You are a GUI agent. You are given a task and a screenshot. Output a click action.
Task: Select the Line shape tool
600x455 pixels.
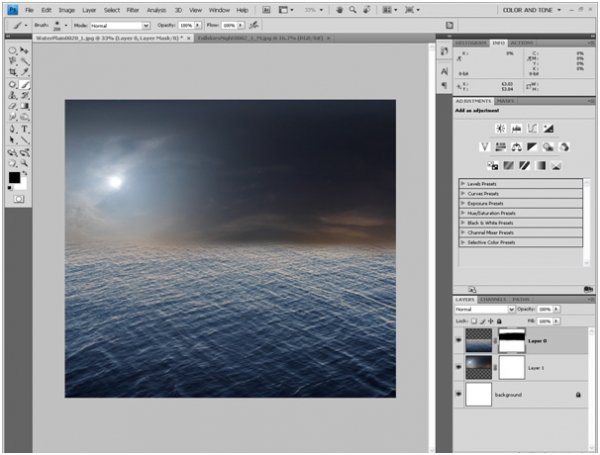[24, 140]
